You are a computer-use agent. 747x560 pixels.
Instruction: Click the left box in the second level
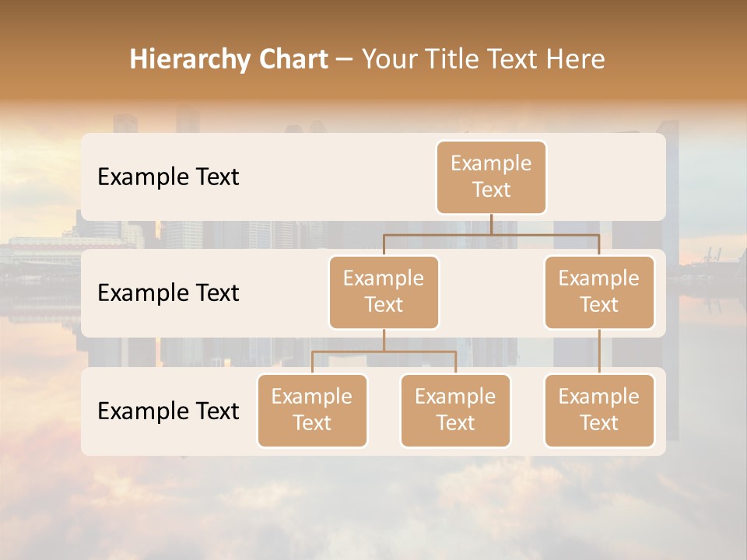pos(384,292)
